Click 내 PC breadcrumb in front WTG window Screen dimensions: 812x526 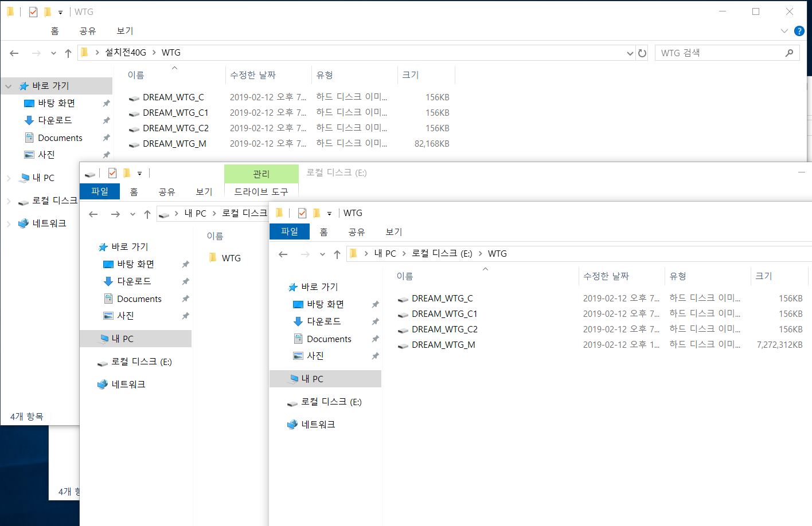point(385,253)
